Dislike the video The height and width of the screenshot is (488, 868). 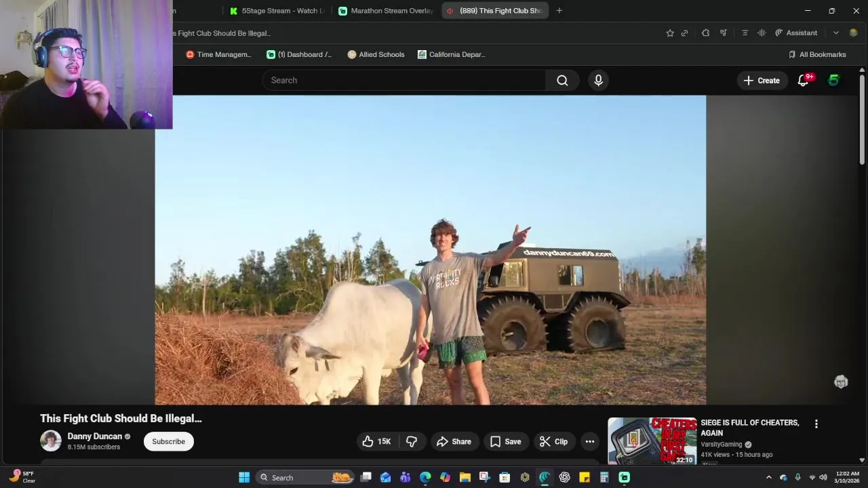(412, 441)
